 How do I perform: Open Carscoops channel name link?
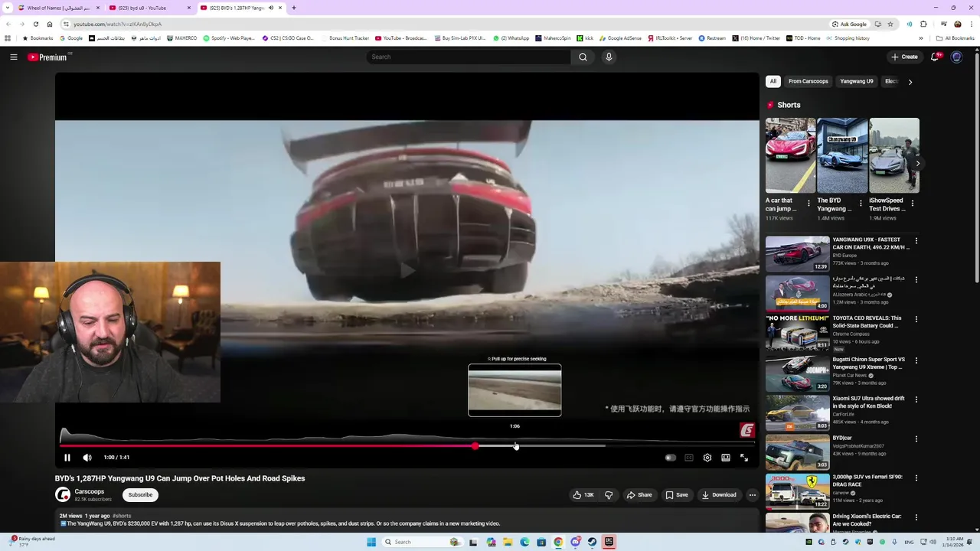(89, 491)
